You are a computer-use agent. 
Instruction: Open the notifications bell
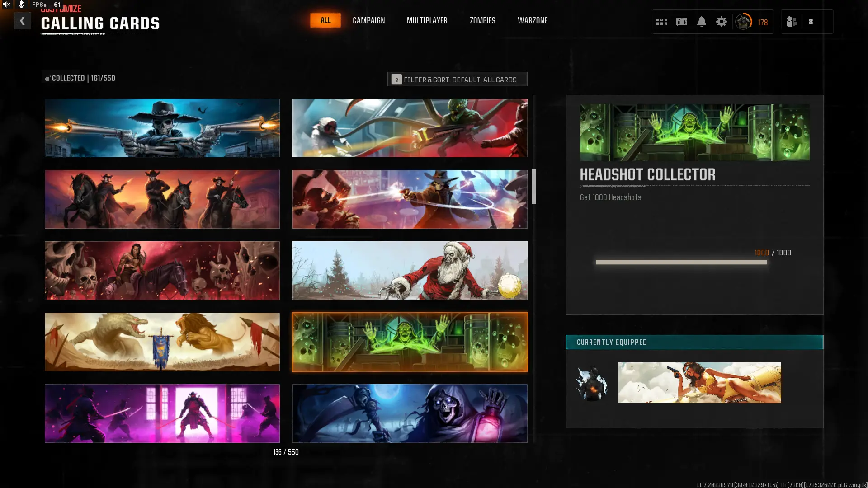[701, 22]
